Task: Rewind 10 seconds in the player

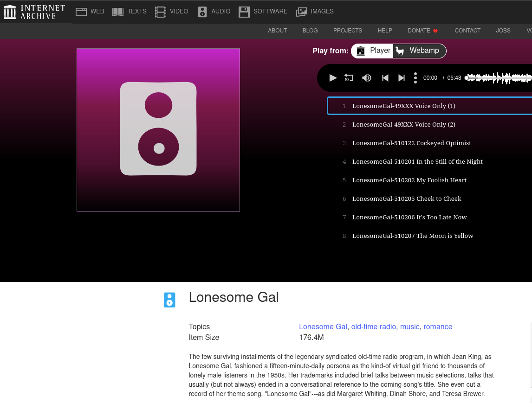Action: [349, 78]
